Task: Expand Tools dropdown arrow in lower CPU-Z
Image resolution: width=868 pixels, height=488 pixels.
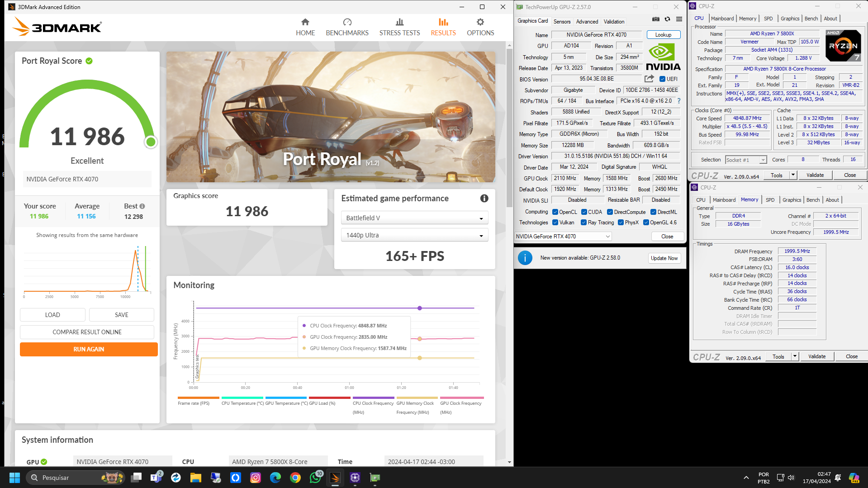Action: (794, 356)
